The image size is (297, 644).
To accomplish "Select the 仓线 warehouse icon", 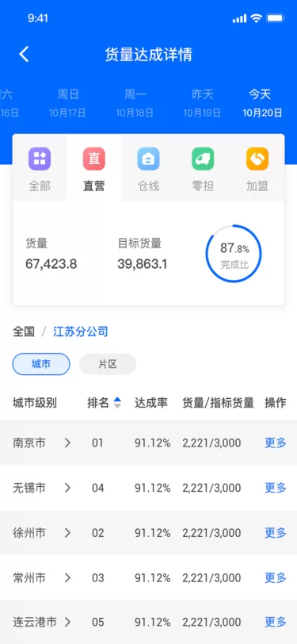I will 149,159.
